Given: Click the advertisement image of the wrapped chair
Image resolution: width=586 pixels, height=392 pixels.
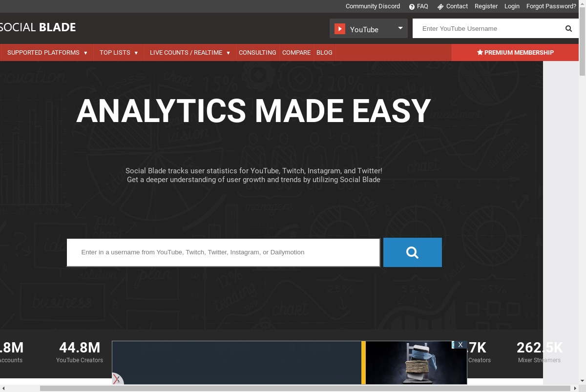Looking at the screenshot, I should pyautogui.click(x=416, y=363).
